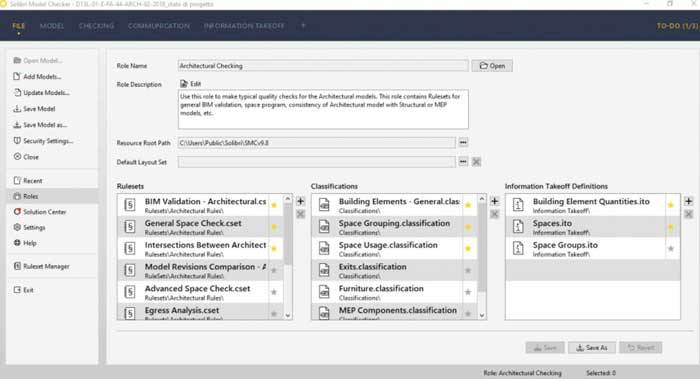Toggle favorite star for Exits classification
Screen dimensions: 700x379
pyautogui.click(x=468, y=271)
